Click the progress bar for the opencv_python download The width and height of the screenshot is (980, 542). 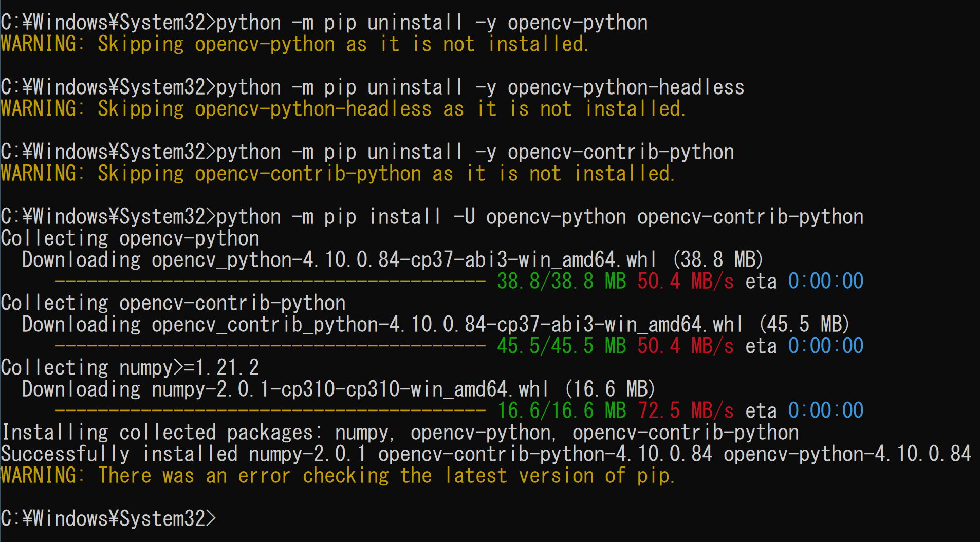[x=270, y=282]
